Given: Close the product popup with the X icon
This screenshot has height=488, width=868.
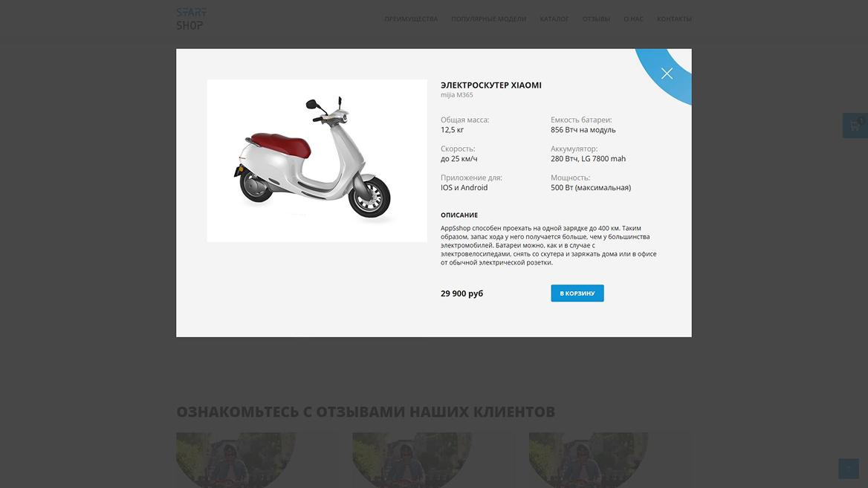Looking at the screenshot, I should [667, 74].
